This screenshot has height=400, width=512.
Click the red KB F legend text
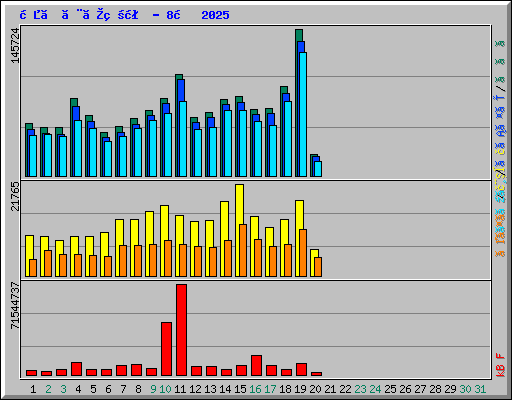tap(500, 365)
